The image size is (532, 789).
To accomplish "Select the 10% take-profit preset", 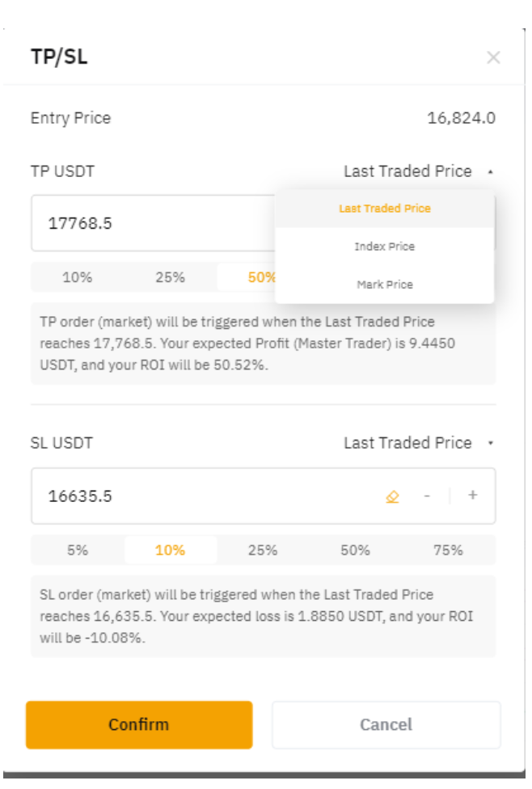I will [78, 277].
